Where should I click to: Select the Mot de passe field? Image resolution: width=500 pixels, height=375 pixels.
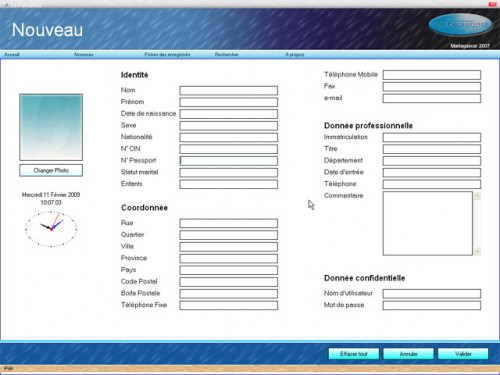click(x=432, y=305)
